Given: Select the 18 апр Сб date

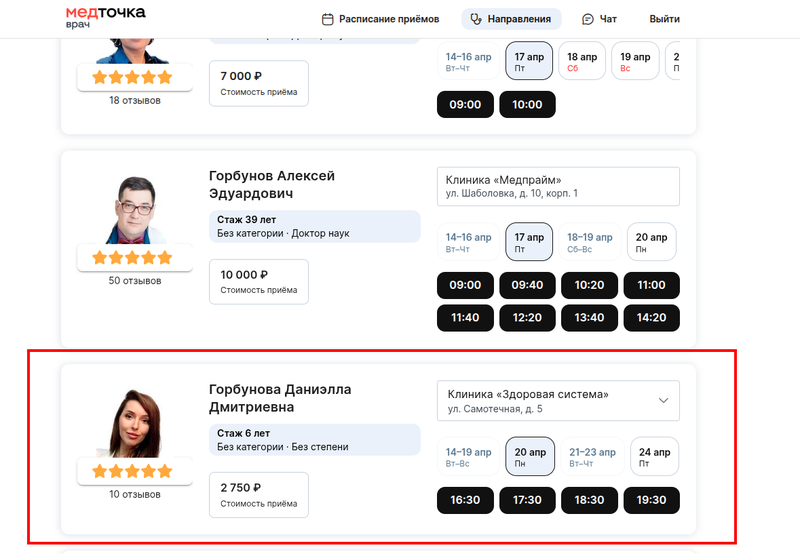Looking at the screenshot, I should pos(582,61).
